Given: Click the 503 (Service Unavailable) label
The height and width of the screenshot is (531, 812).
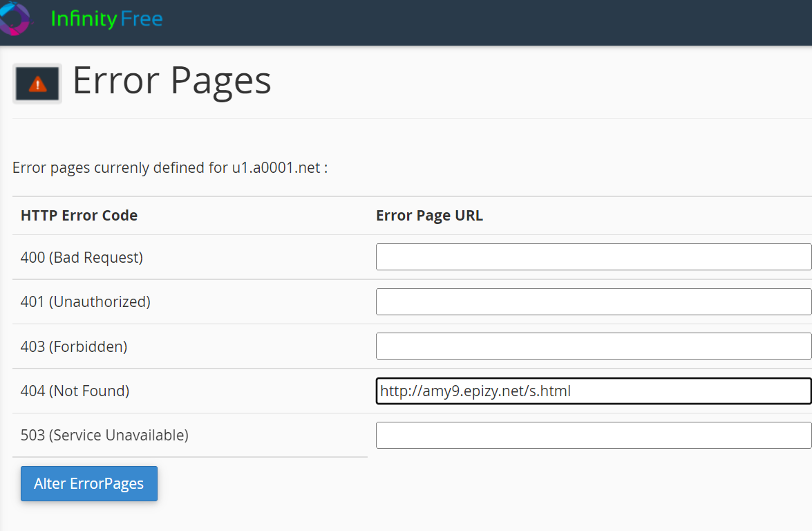Looking at the screenshot, I should pos(104,435).
